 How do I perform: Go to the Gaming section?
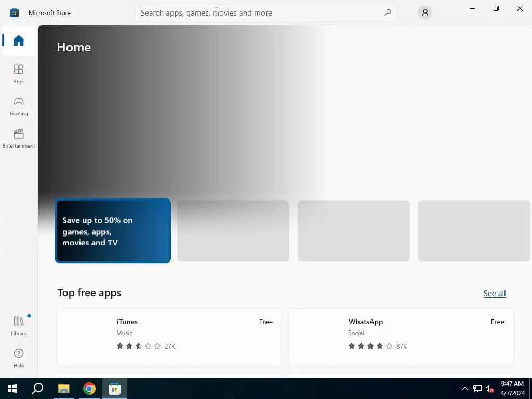19,106
